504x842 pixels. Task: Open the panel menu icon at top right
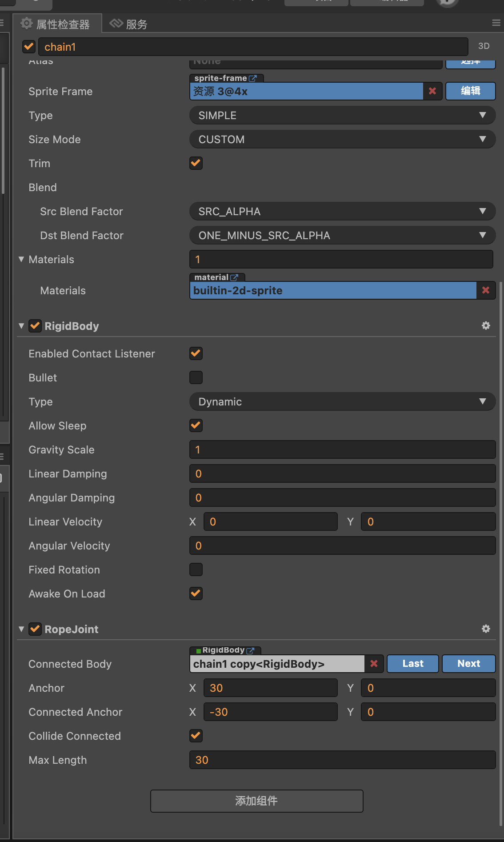[x=496, y=23]
